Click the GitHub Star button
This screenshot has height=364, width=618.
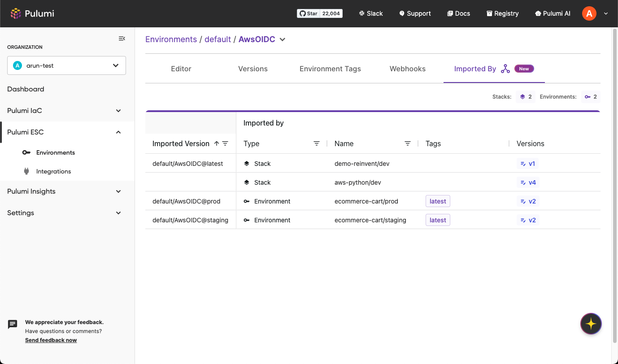pyautogui.click(x=319, y=13)
